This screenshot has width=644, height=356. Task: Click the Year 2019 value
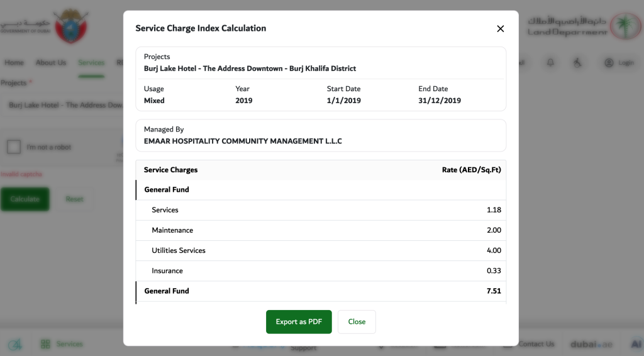243,101
